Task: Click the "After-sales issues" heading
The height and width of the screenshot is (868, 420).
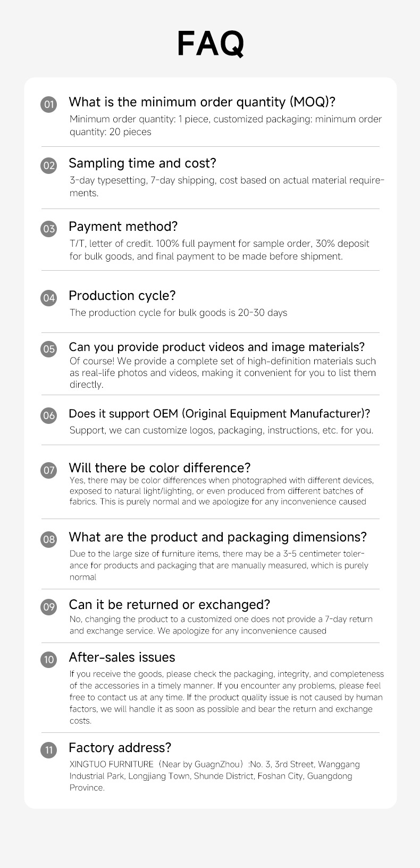Action: click(x=122, y=657)
